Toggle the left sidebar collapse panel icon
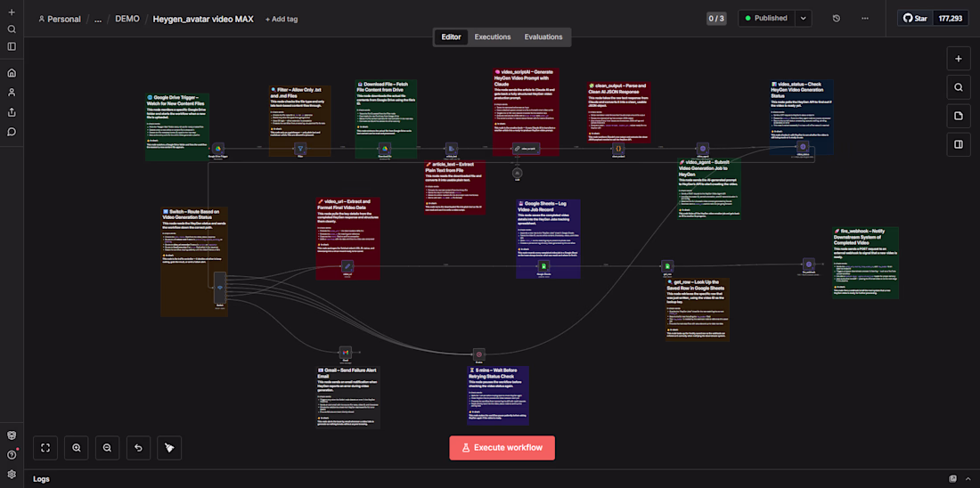Viewport: 980px width, 488px height. pos(12,46)
